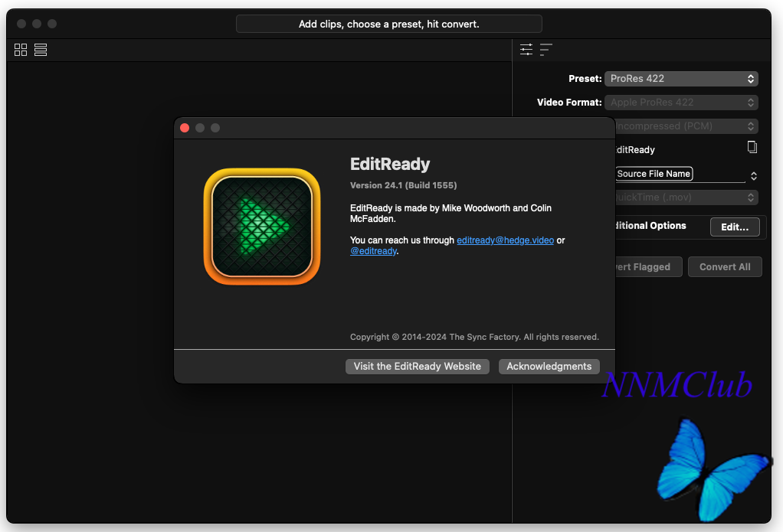Screen dimensions: 783x532
Task: Open the batch queue lines panel
Action: [545, 50]
